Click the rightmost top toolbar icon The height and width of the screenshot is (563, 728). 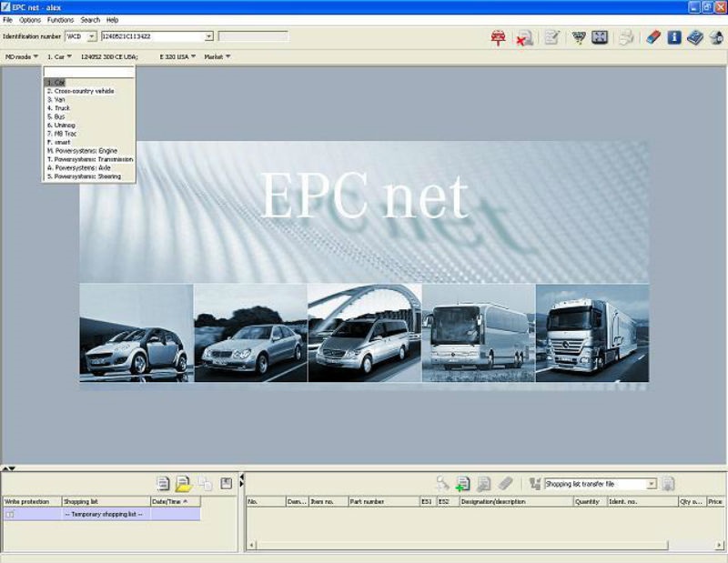(716, 37)
